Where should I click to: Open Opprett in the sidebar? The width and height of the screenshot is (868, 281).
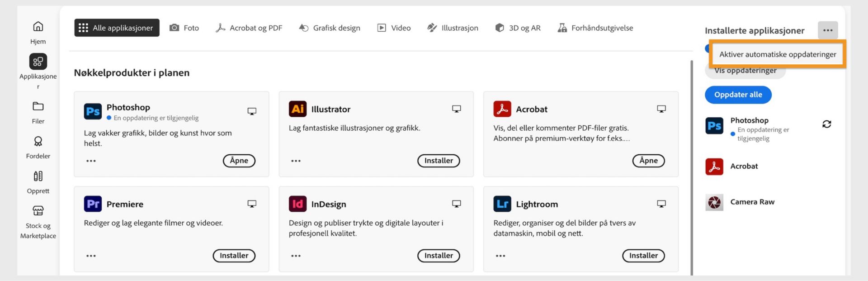click(x=38, y=182)
